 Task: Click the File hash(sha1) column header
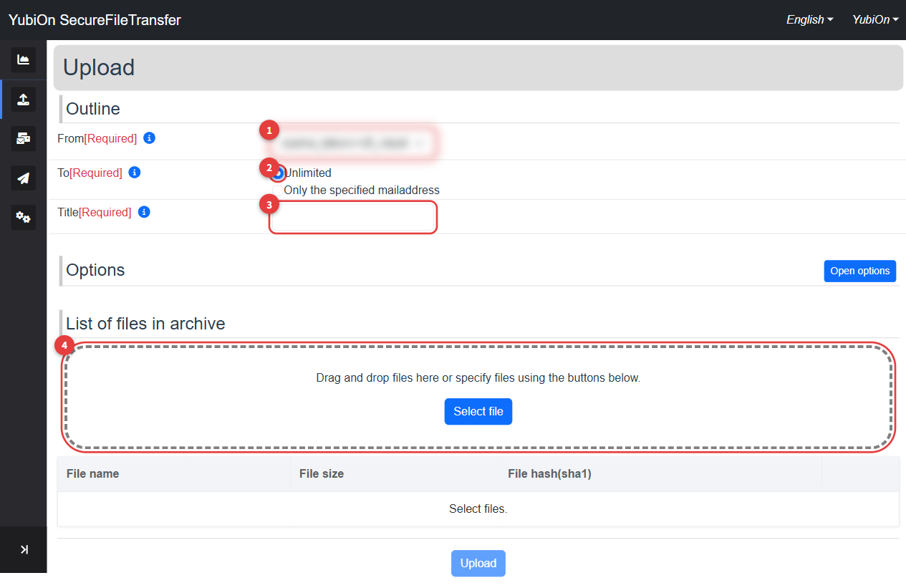tap(660, 473)
